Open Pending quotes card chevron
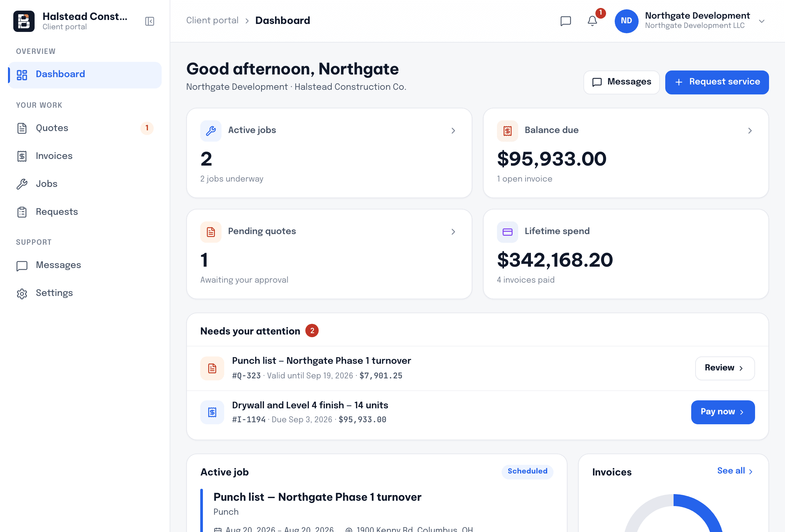This screenshot has height=532, width=785. (x=453, y=232)
